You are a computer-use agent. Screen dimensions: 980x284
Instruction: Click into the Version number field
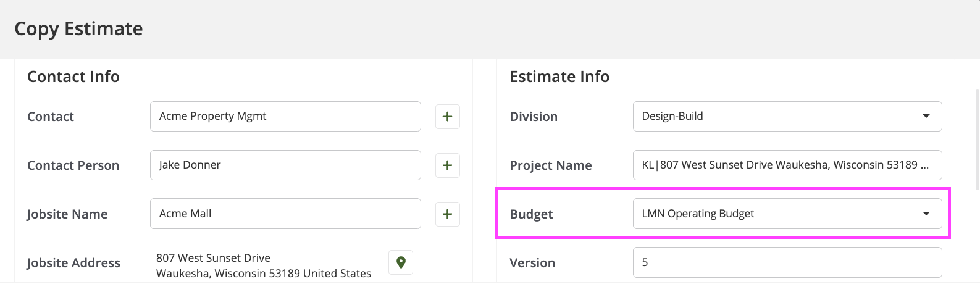(x=787, y=262)
